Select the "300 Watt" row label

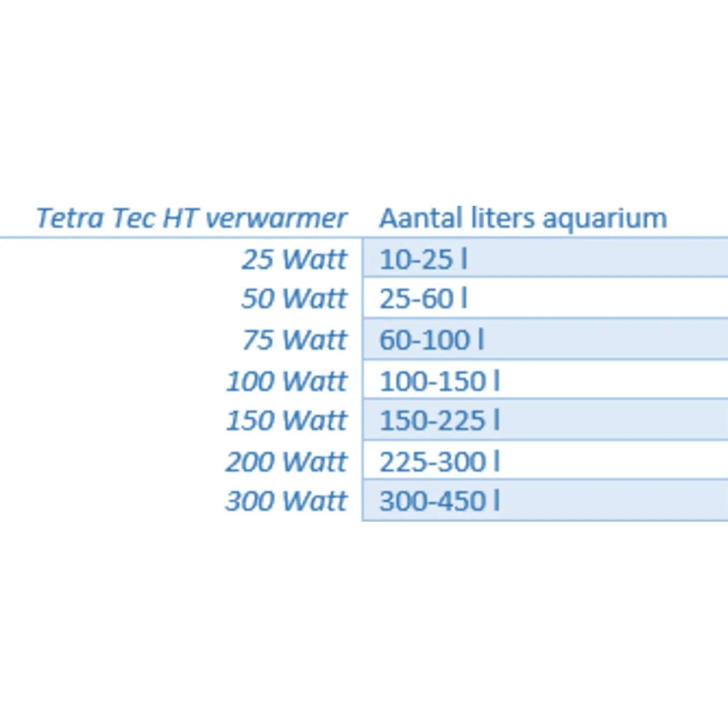click(x=286, y=501)
